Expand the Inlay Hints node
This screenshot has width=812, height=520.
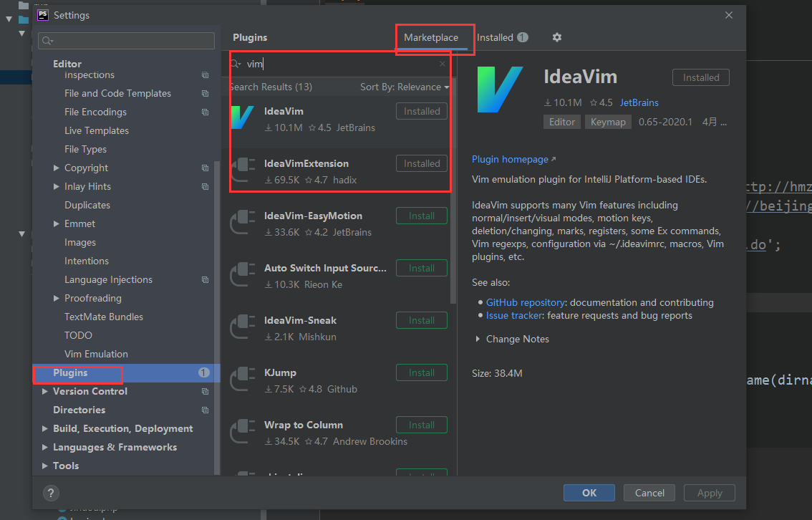[57, 186]
